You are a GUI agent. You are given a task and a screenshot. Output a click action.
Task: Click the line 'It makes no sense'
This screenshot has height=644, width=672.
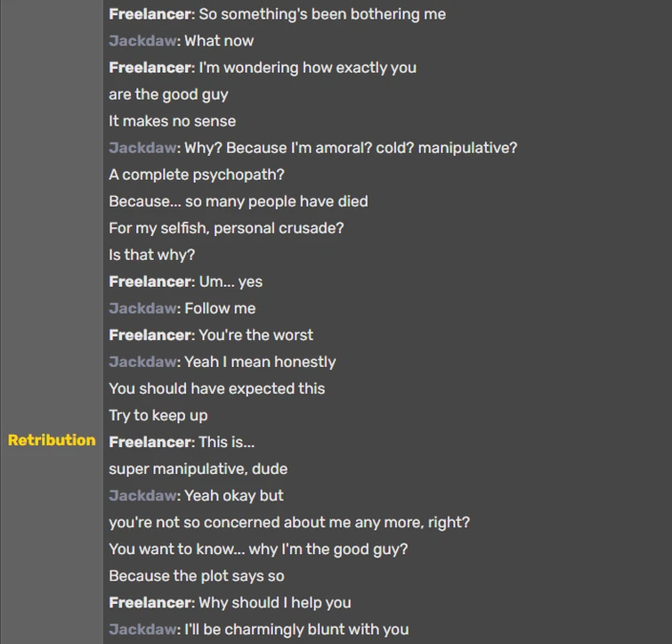[173, 121]
